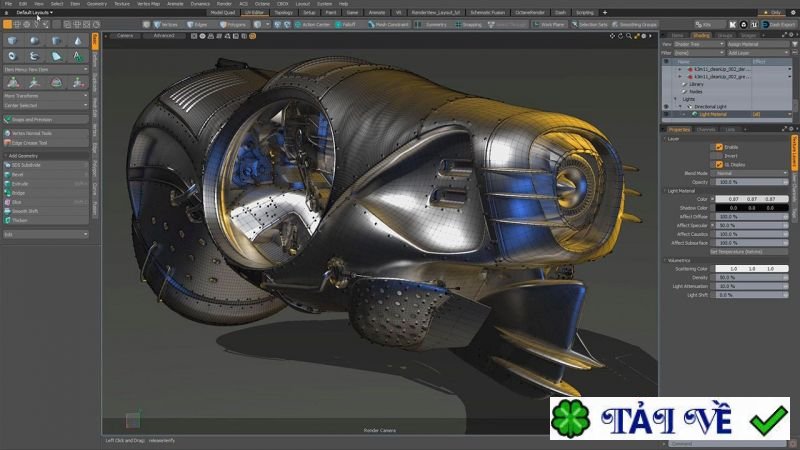This screenshot has height=450, width=800.
Task: Toggle the GL Display checkbox
Action: (x=718, y=165)
